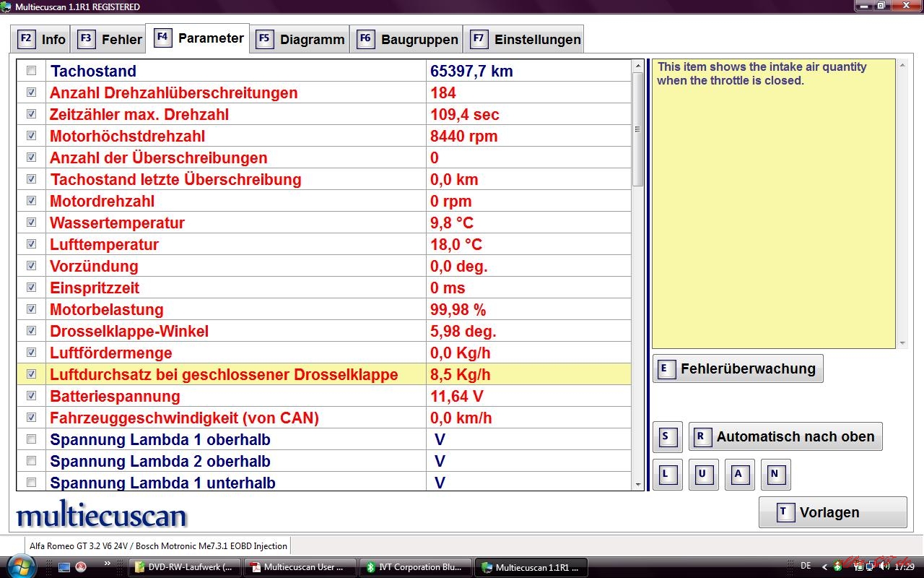Click the N shortcut button
This screenshot has width=924, height=578.
[x=775, y=475]
